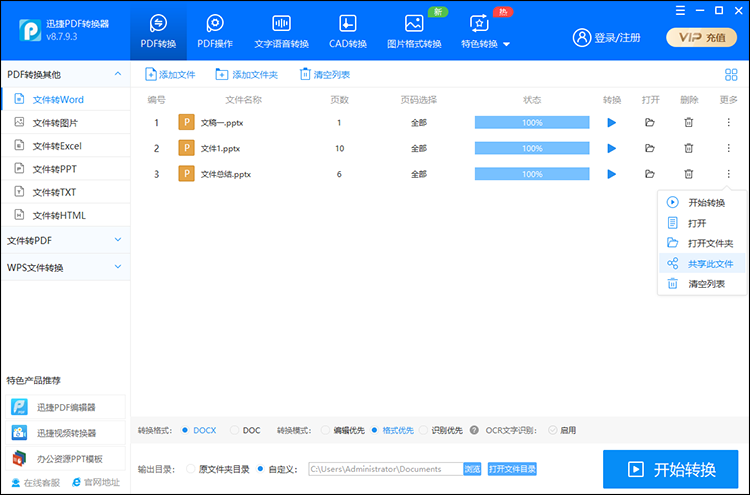This screenshot has width=750, height=495.
Task: Click the help question mark icon
Action: [x=474, y=430]
